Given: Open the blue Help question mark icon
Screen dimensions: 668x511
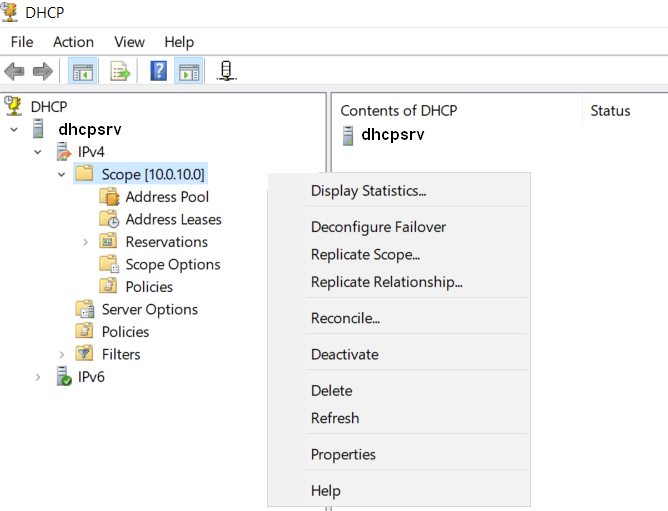Looking at the screenshot, I should coord(158,71).
